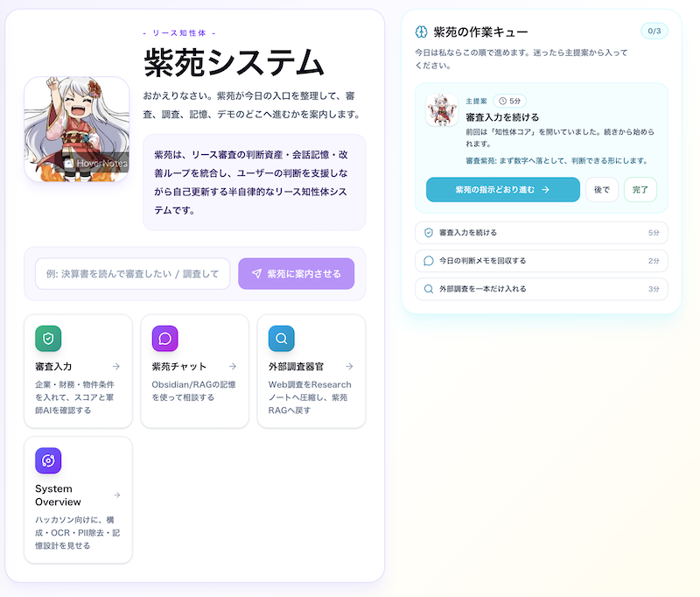Click the おかえりなさい greeting paragraph

252,105
